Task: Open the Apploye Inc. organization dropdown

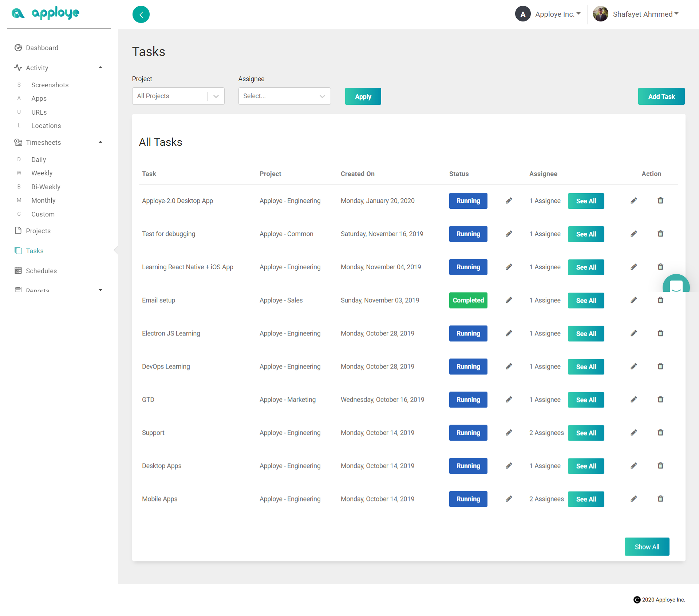Action: coord(548,14)
